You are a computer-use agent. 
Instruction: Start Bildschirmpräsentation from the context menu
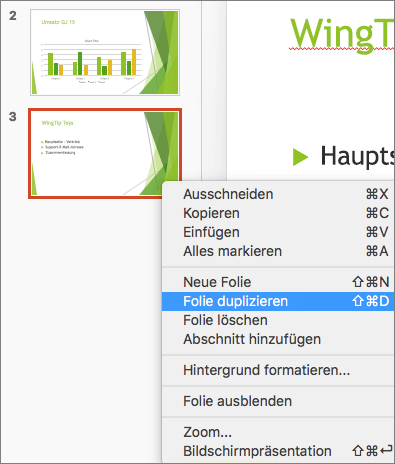[x=278, y=451]
